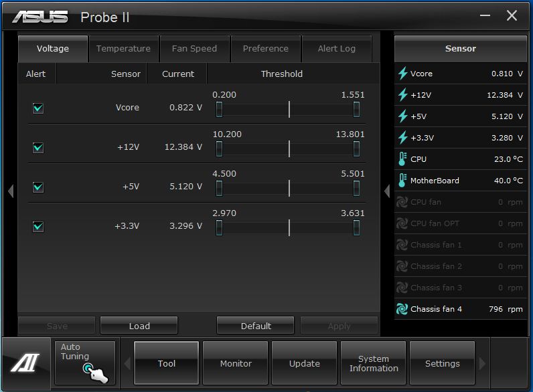Viewport: 533px width, 392px height.
Task: Click the CPU 23.0 °C reading
Action: [x=508, y=159]
